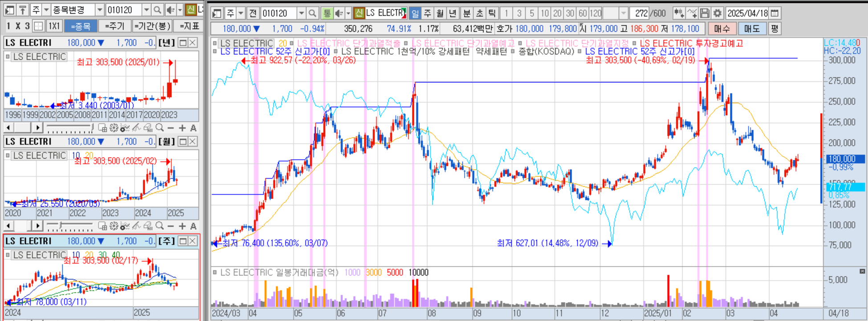Open the 종목변경 dropdown arrow
The height and width of the screenshot is (321, 868).
tap(100, 10)
